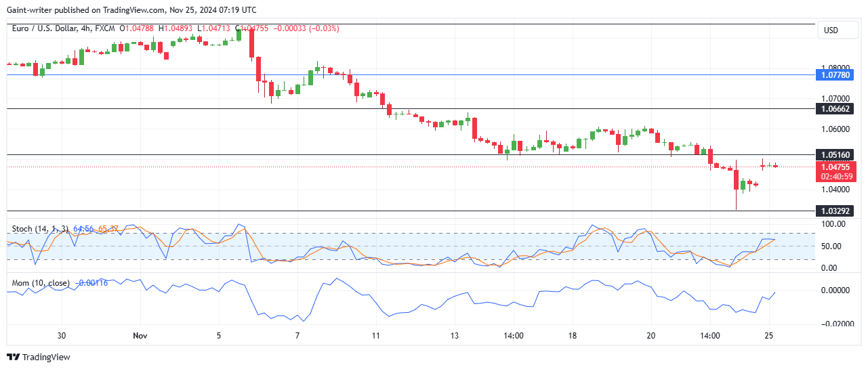Click the 13 date on time axis
Image resolution: width=868 pixels, height=369 pixels.
pyautogui.click(x=454, y=335)
